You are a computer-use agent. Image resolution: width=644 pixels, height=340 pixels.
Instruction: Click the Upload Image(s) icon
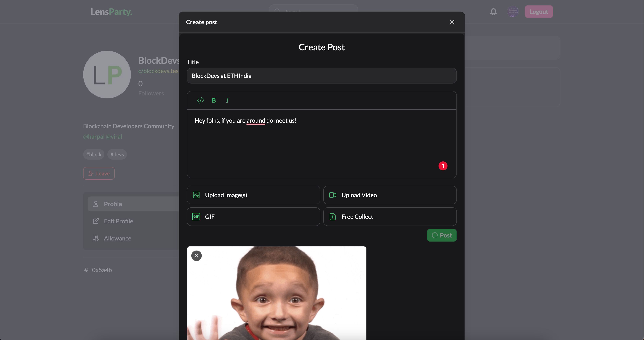click(196, 195)
